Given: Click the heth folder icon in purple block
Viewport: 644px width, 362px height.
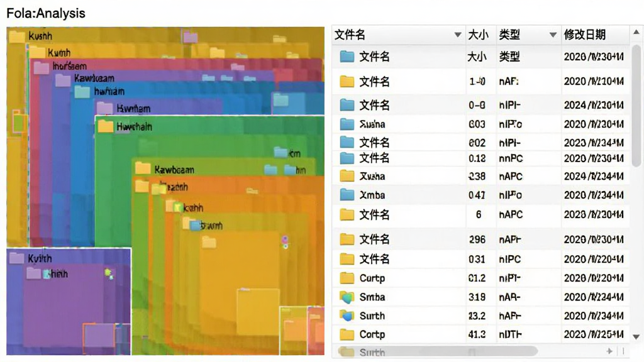Looking at the screenshot, I should (x=34, y=273).
